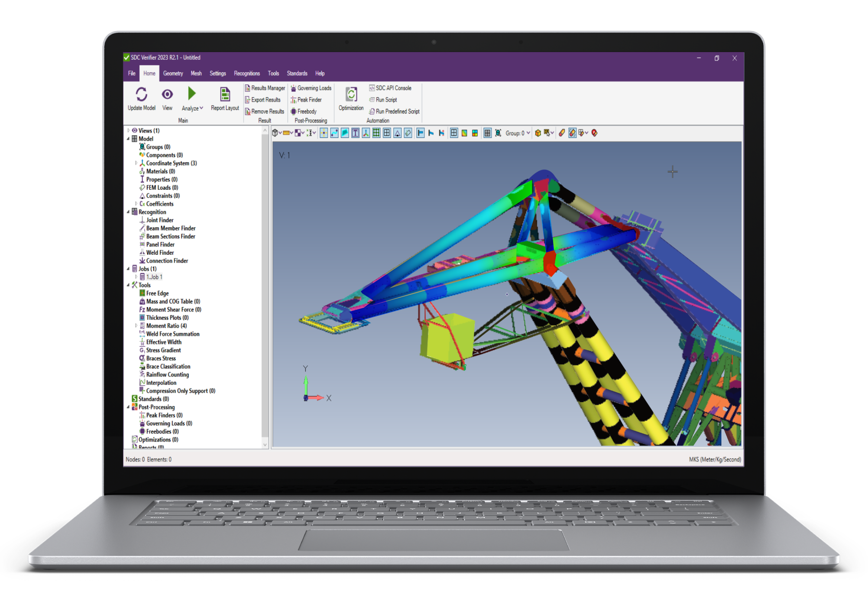Click the red eraser clear-all icon
The image size is (868, 605).
coord(594,133)
